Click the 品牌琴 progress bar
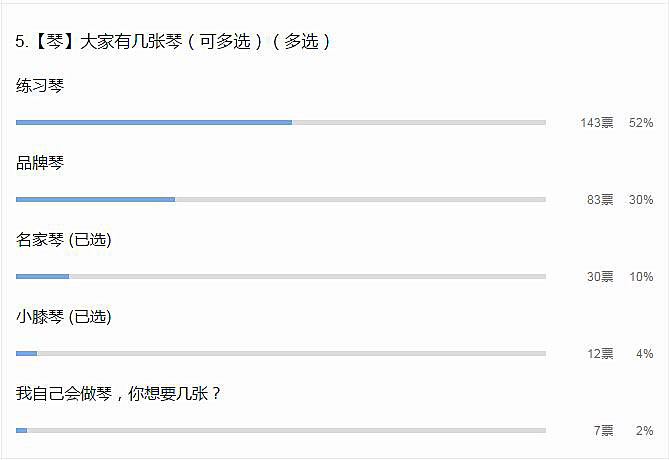The width and height of the screenshot is (669, 460). click(281, 199)
